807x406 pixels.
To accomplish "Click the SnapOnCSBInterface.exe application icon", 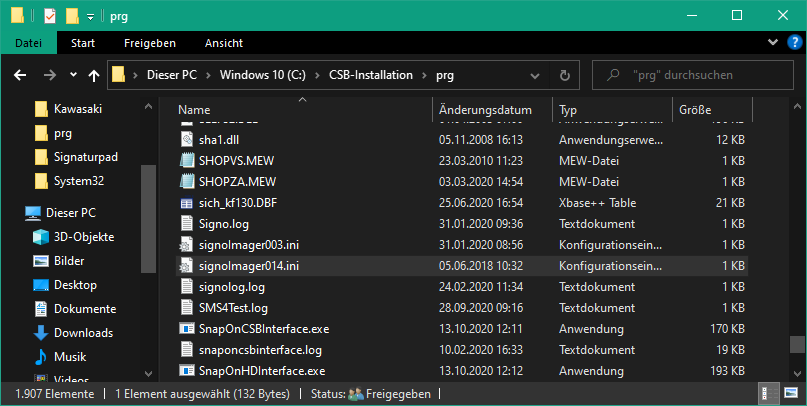I will (x=186, y=328).
